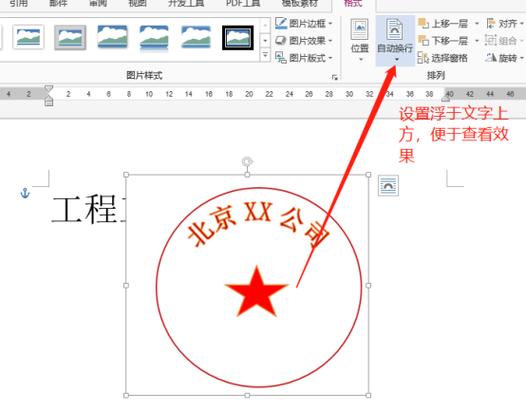The height and width of the screenshot is (410, 526).
Task: Click the top-right corner sizing handle
Action: click(368, 175)
